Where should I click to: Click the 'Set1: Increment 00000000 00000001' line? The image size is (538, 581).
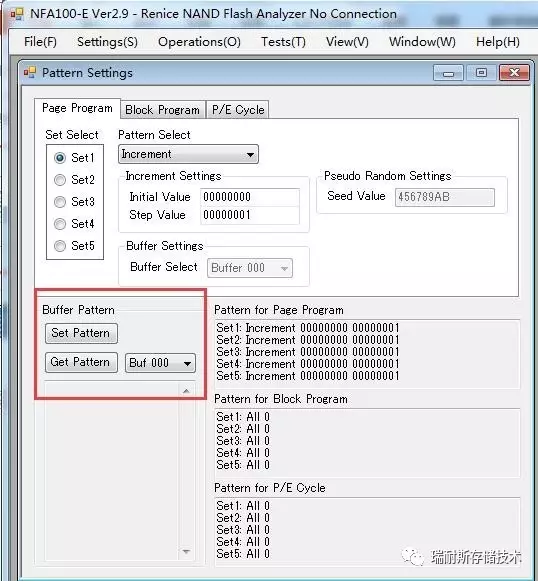tap(308, 328)
